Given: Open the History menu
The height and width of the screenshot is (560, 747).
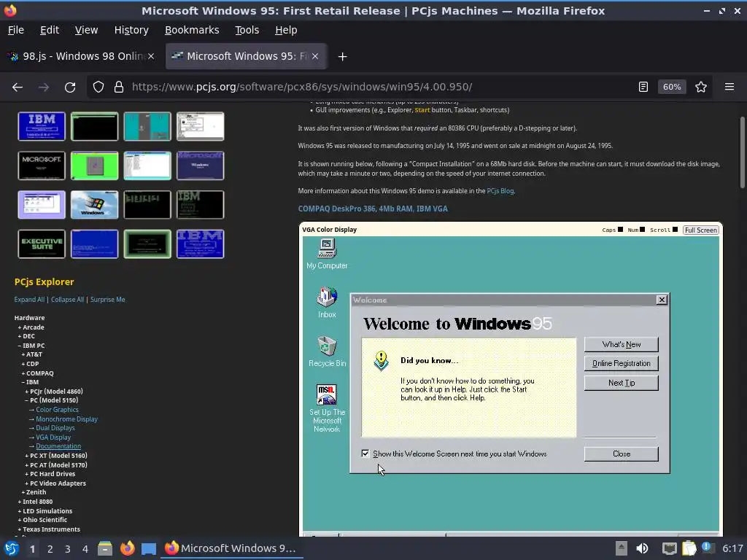Looking at the screenshot, I should (x=131, y=30).
